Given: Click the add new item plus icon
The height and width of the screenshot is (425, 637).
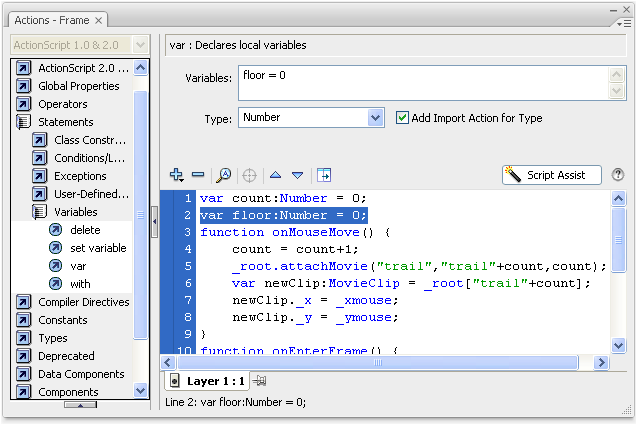Looking at the screenshot, I should click(177, 175).
